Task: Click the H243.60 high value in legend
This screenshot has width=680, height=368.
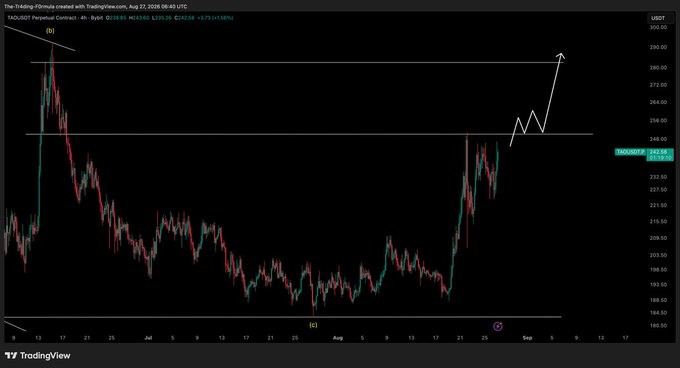Action: pos(139,18)
